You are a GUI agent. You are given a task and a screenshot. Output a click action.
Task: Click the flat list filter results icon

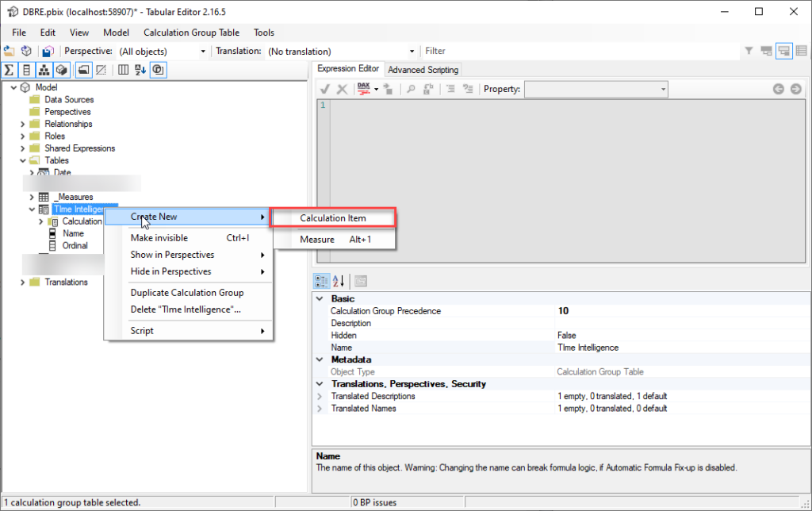point(802,51)
